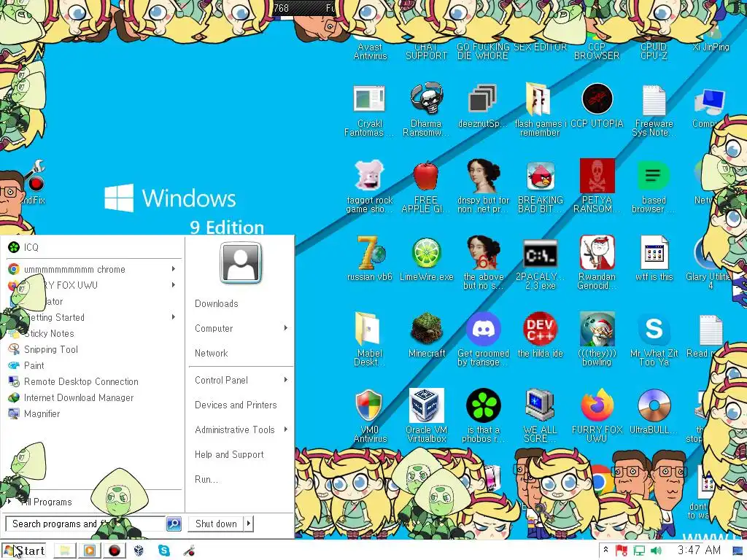The image size is (747, 560).
Task: Open Freeware Sys Note text file
Action: pyautogui.click(x=654, y=99)
